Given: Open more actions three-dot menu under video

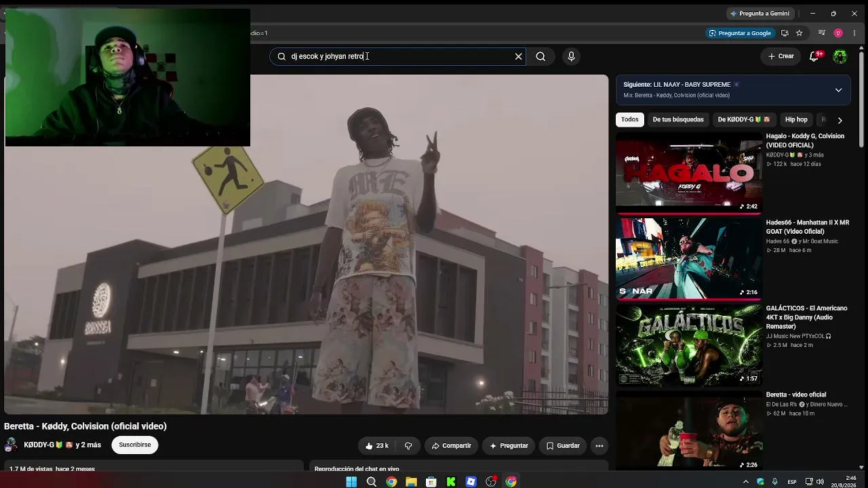Looking at the screenshot, I should click(599, 446).
